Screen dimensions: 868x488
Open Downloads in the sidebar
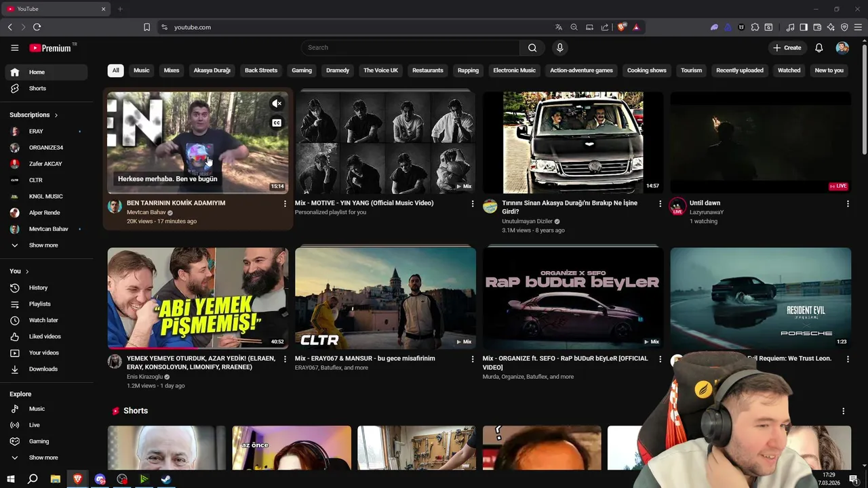[x=46, y=369]
